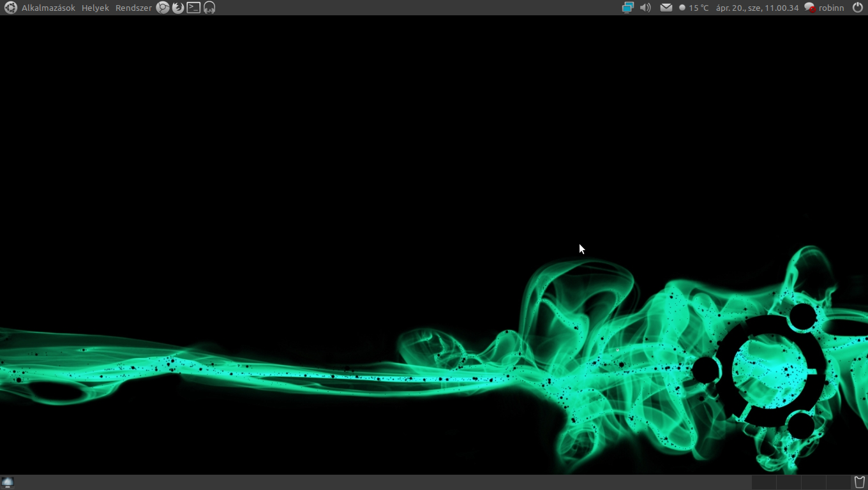Switch to the first workspace in switcher
The width and height of the screenshot is (868, 490).
tap(764, 482)
